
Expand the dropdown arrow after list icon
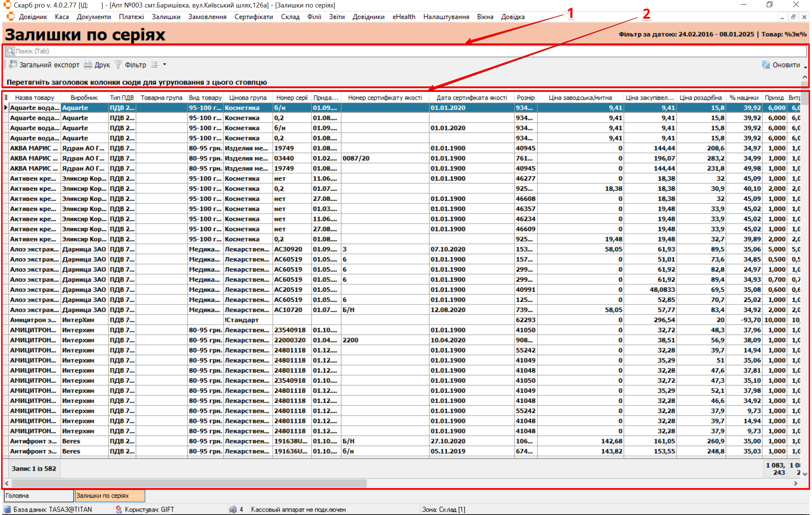tap(164, 65)
